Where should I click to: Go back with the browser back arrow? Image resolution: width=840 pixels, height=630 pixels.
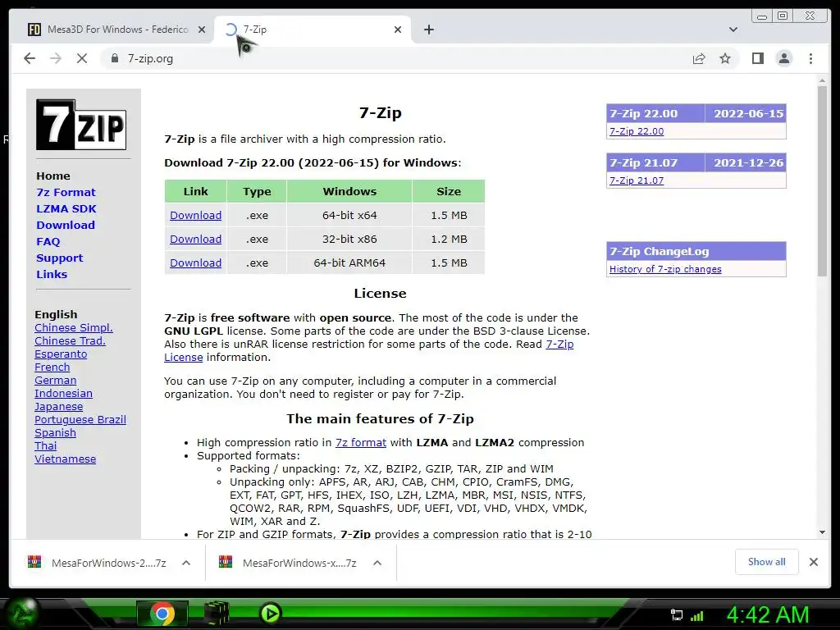click(x=30, y=58)
